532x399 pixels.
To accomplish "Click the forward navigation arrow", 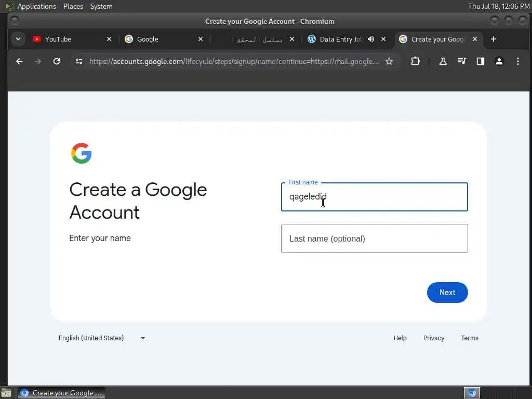I will pyautogui.click(x=38, y=61).
